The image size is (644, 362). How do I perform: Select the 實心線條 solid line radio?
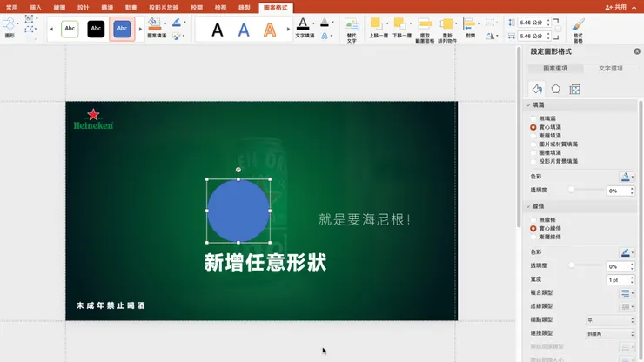coord(533,229)
